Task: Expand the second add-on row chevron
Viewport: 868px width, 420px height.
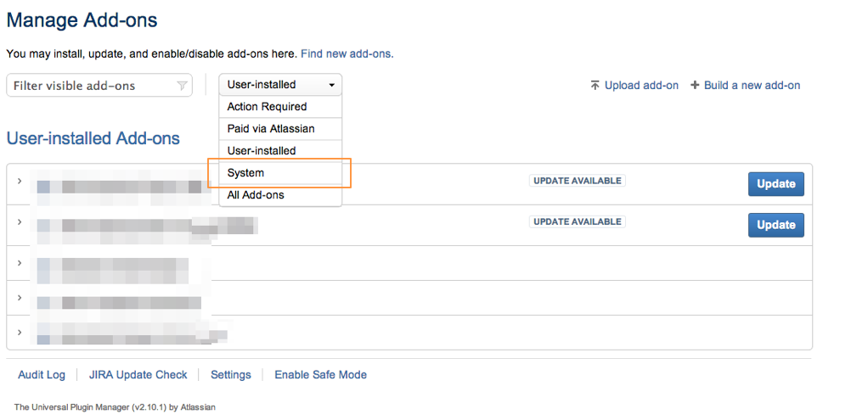Action: point(20,222)
